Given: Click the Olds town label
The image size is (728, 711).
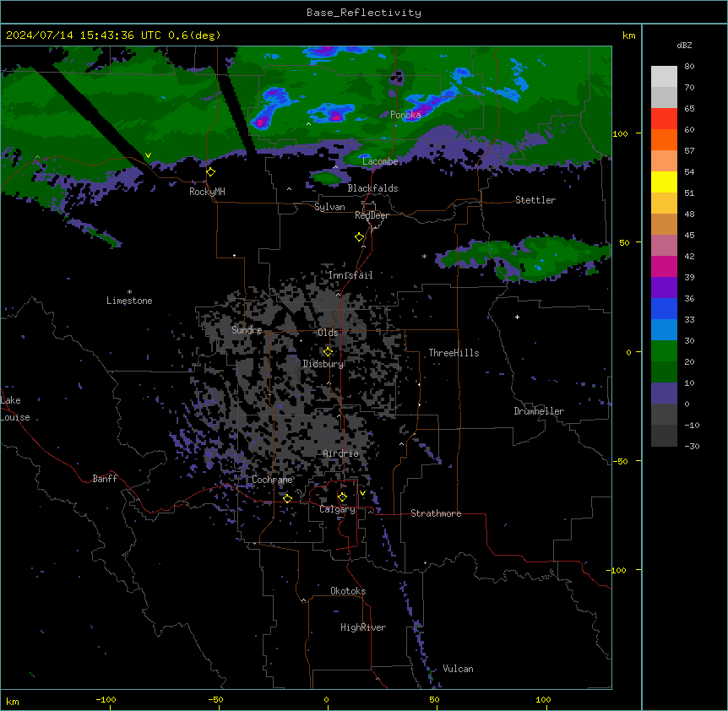Looking at the screenshot, I should tap(328, 333).
